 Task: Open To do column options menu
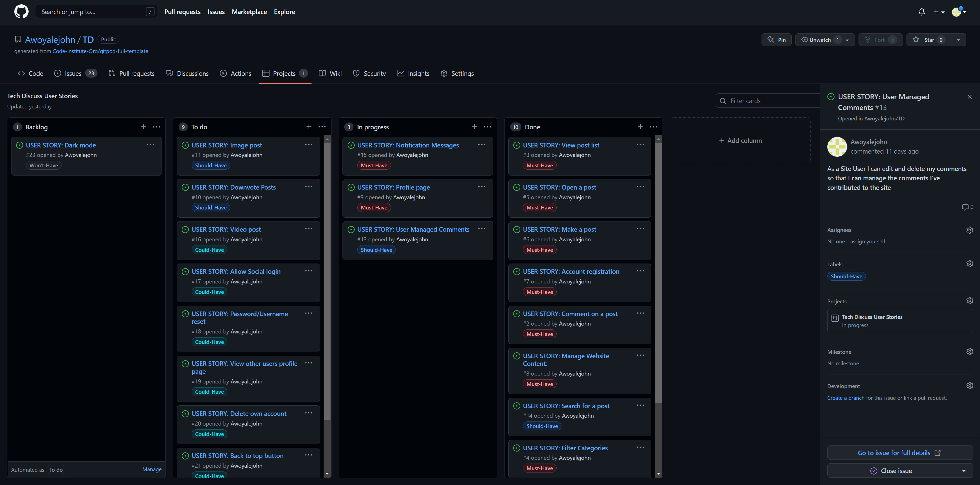(322, 127)
